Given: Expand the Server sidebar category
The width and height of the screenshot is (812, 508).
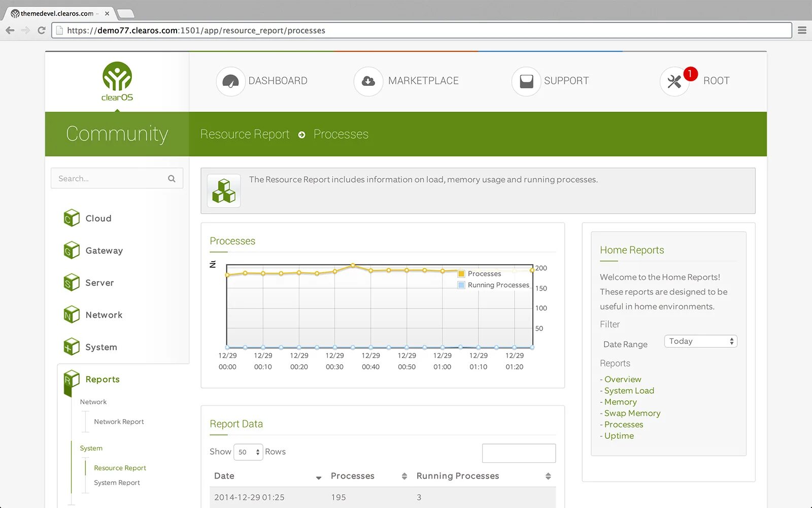Looking at the screenshot, I should 99,283.
